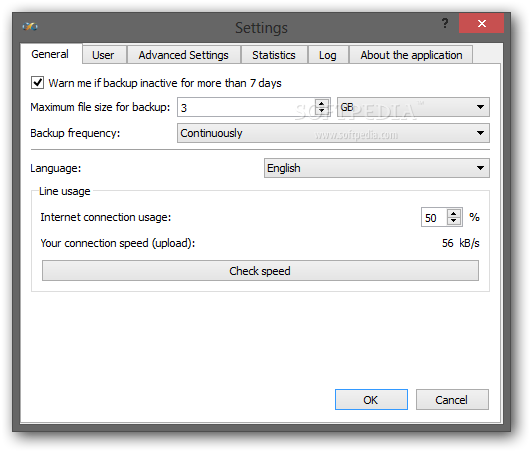Increase Internet connection usage percentage

[x=454, y=213]
